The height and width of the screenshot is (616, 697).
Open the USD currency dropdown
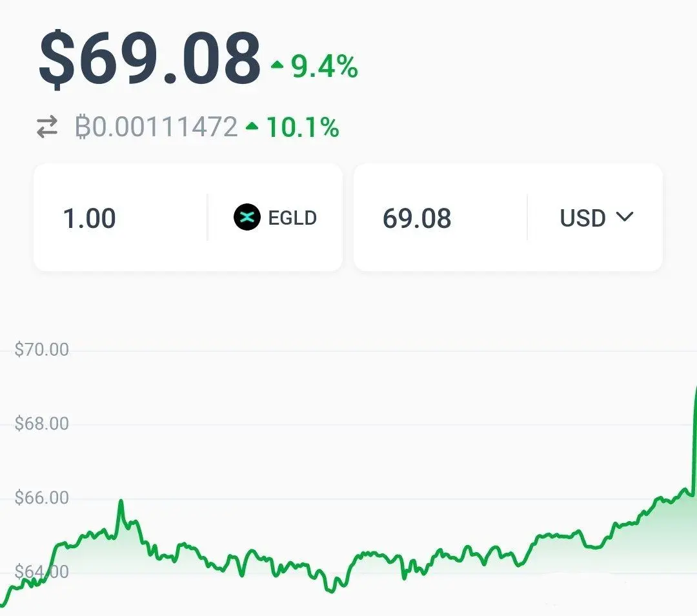[596, 218]
